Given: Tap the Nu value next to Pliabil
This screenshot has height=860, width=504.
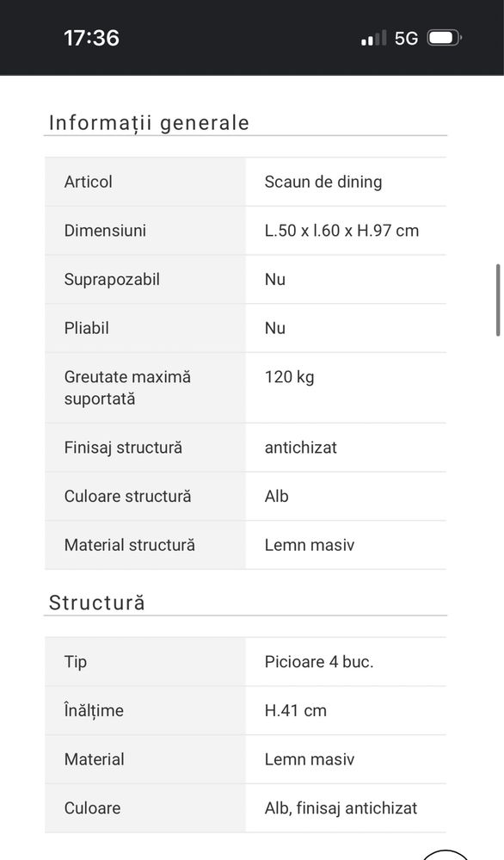Looking at the screenshot, I should coord(275,328).
